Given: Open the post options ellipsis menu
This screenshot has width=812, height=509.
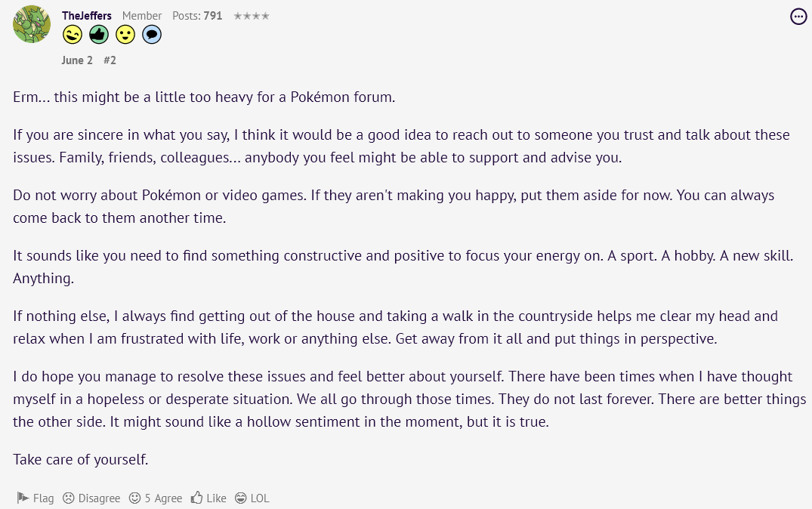Looking at the screenshot, I should [x=798, y=17].
